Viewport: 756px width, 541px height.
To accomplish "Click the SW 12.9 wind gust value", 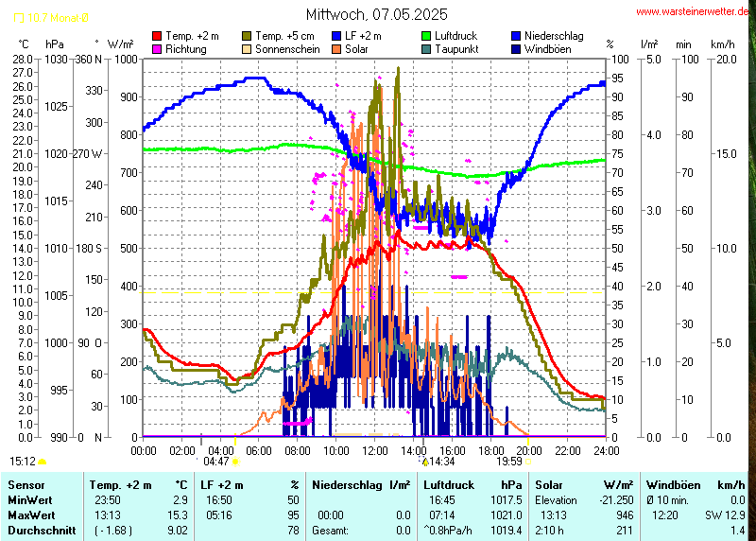I will (x=725, y=515).
